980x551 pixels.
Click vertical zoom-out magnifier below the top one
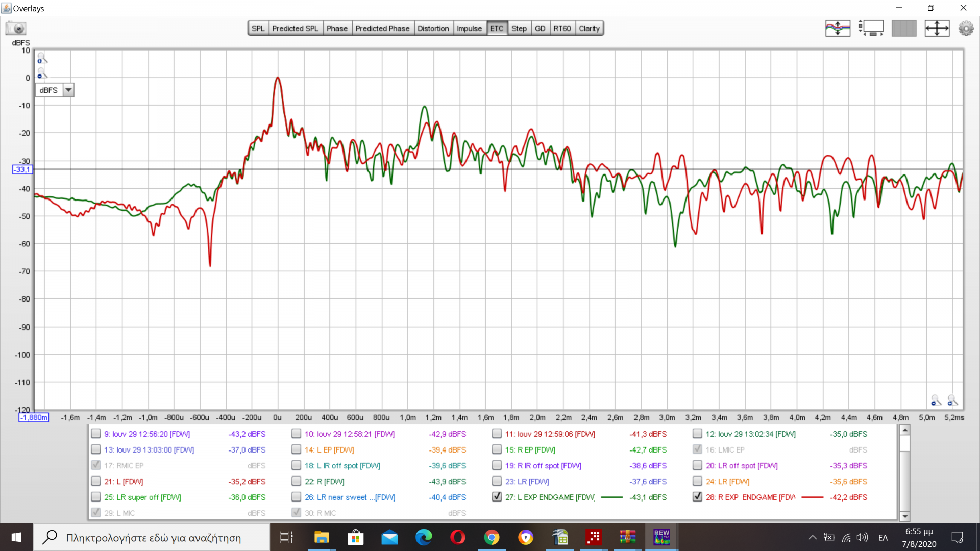(x=42, y=73)
